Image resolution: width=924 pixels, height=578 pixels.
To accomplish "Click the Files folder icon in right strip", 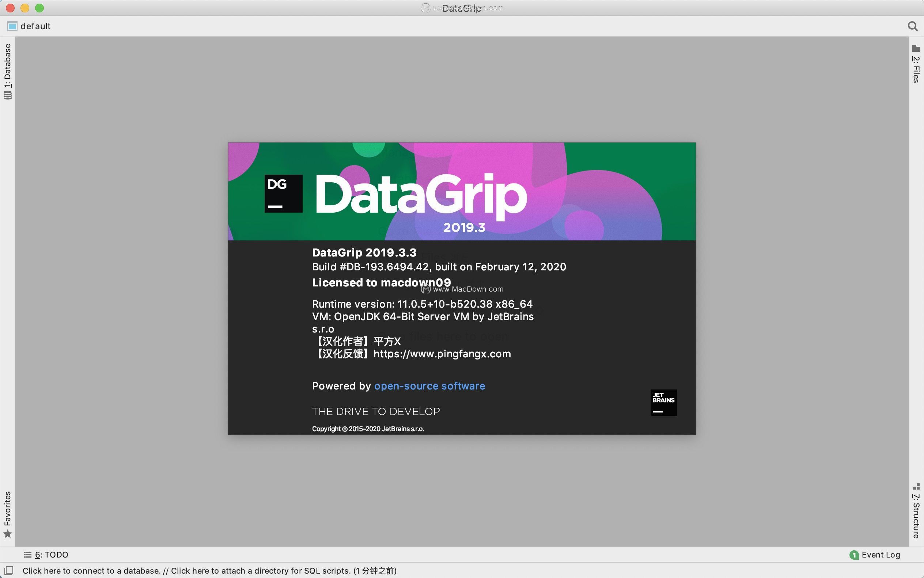I will [x=916, y=49].
